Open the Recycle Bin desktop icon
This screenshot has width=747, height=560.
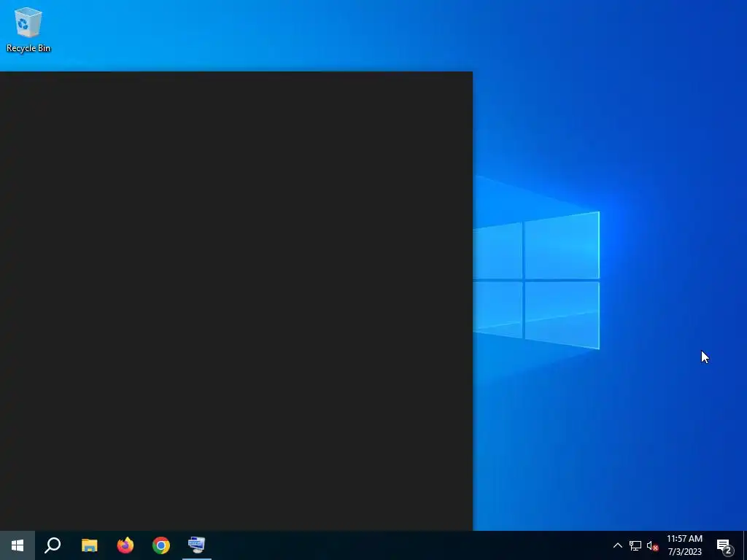pos(28,29)
